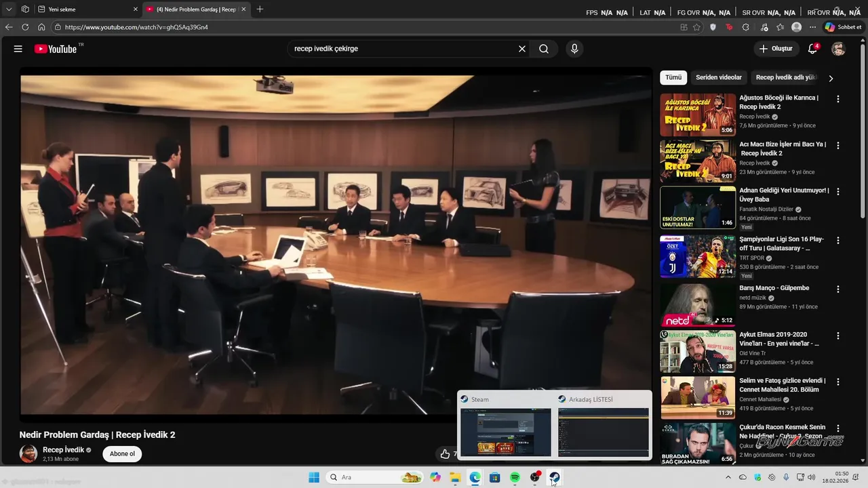Click the Oluştur create button
Viewport: 868px width, 488px height.
click(x=776, y=49)
